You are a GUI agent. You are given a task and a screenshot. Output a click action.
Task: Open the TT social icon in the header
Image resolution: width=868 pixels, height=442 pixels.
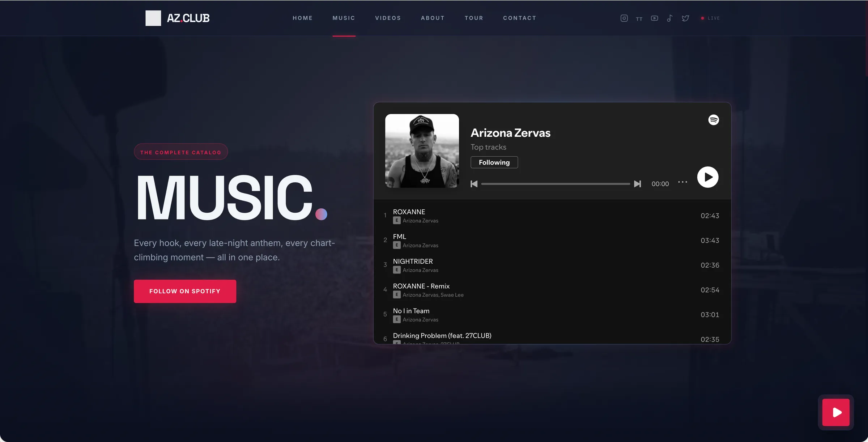[x=639, y=19]
